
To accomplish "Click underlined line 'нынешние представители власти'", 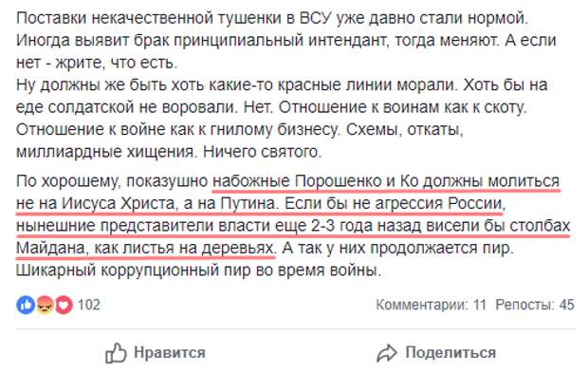I will click(293, 226).
